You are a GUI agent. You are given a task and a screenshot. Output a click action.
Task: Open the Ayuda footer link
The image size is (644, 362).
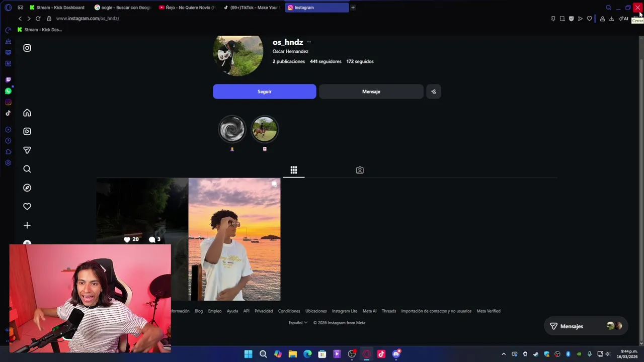[x=232, y=311]
